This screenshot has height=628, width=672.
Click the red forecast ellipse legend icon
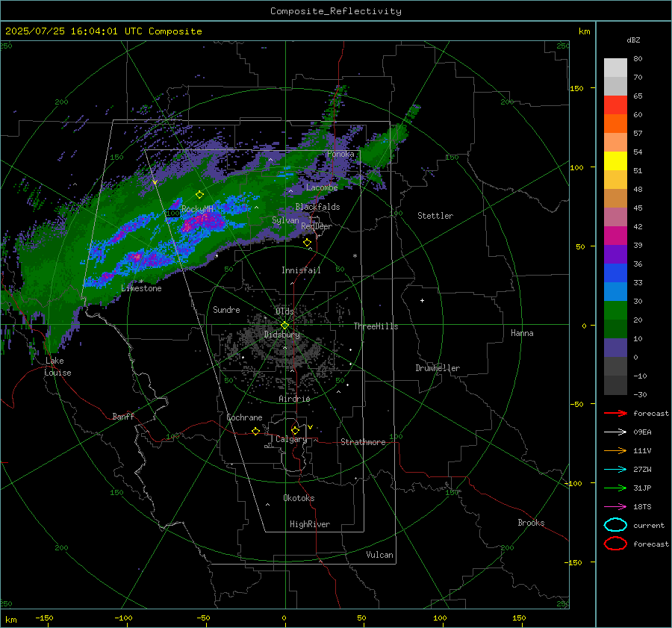[x=615, y=544]
